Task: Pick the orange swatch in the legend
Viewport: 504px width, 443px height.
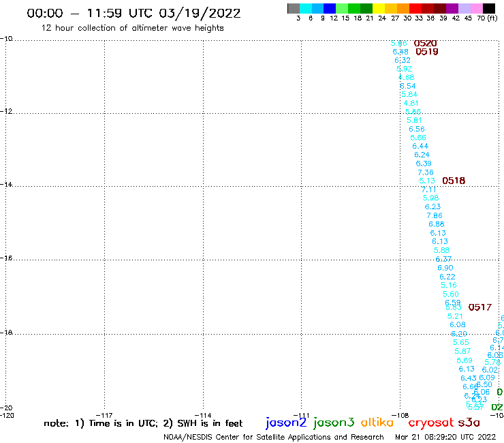Action: click(x=403, y=8)
